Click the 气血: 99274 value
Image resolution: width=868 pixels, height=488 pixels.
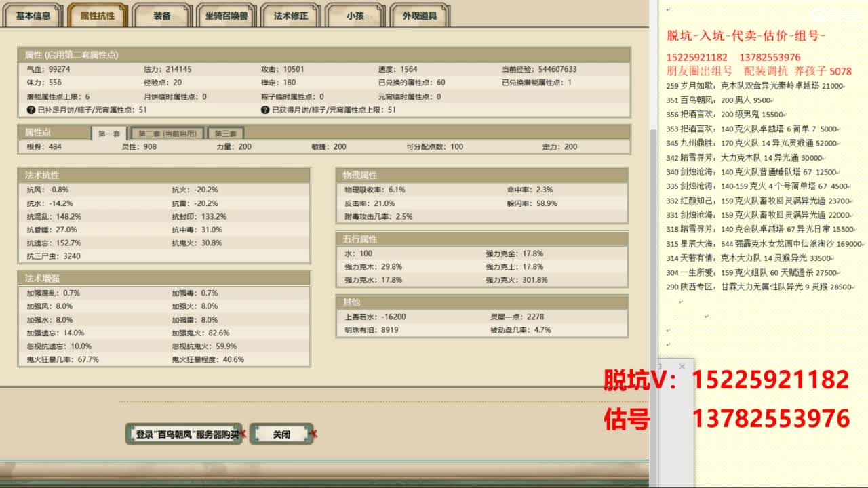(48, 69)
